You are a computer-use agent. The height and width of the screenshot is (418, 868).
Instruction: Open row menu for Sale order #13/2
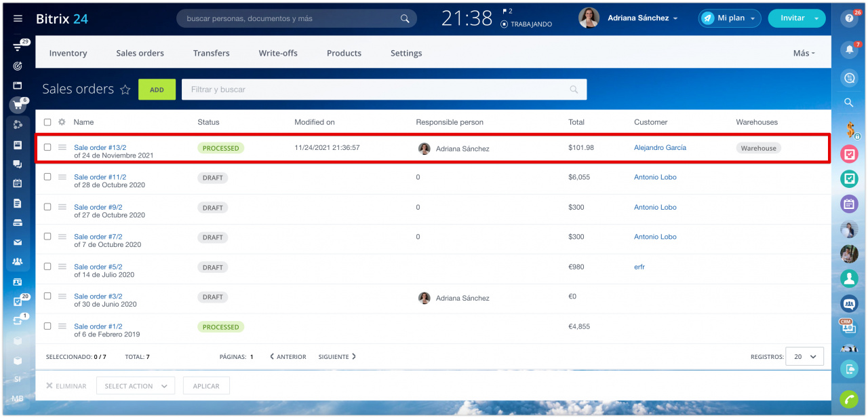coord(62,147)
